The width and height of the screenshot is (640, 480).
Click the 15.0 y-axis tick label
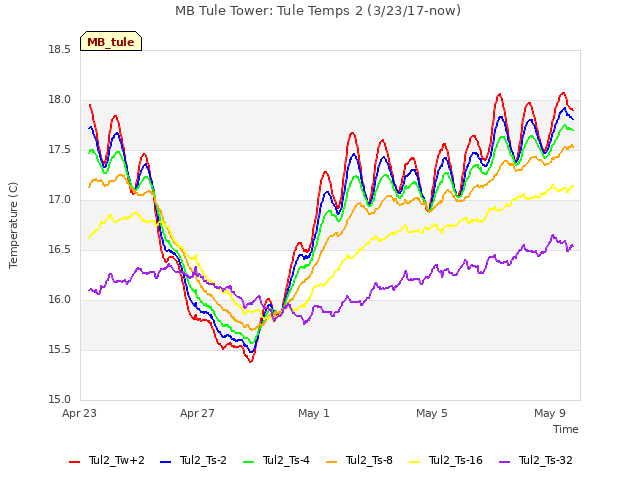[60, 400]
